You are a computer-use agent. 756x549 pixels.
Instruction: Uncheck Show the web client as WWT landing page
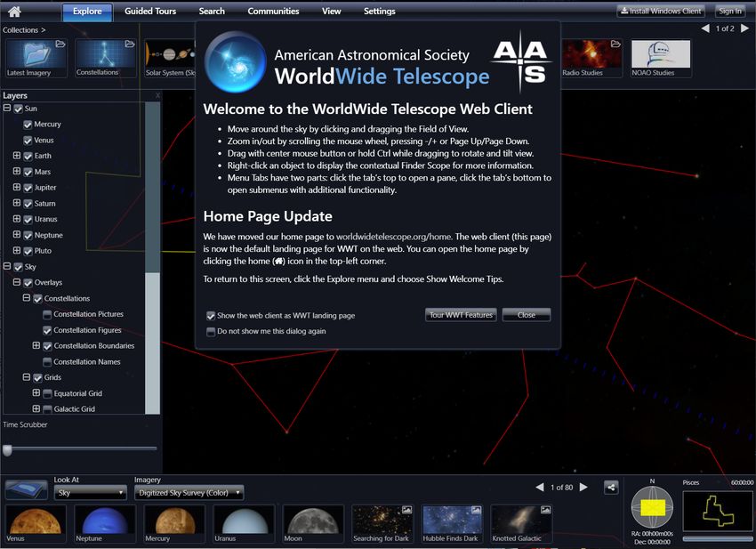[x=211, y=316]
